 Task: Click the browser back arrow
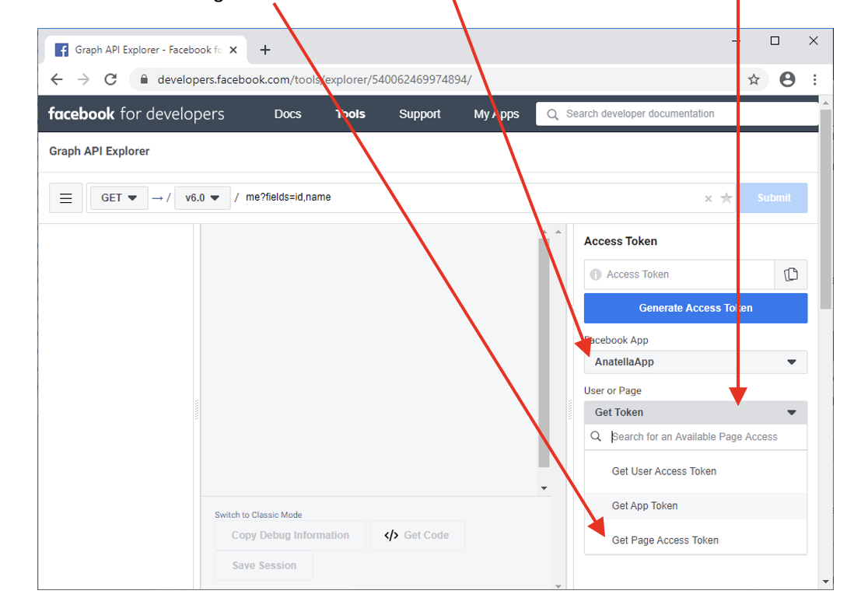coord(56,79)
